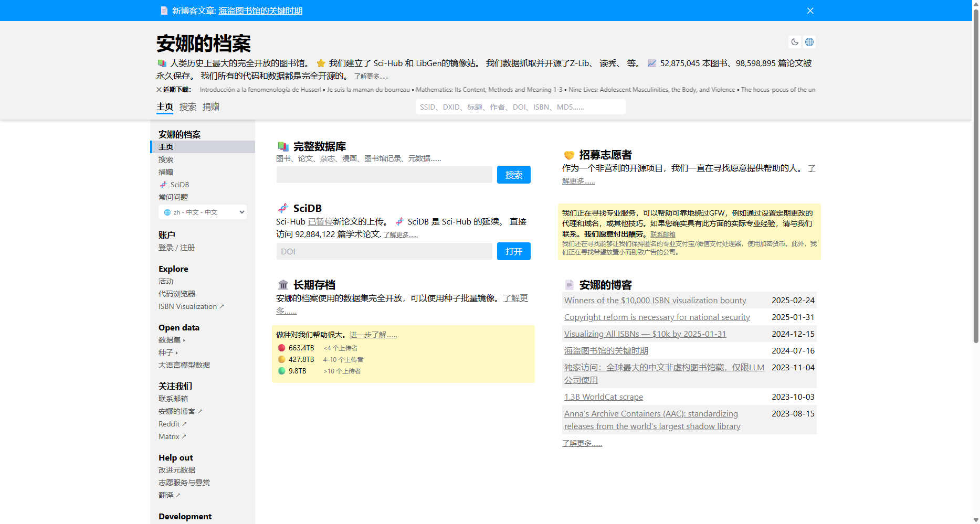Click the handshake icon beside 招募志愿者

tap(569, 155)
